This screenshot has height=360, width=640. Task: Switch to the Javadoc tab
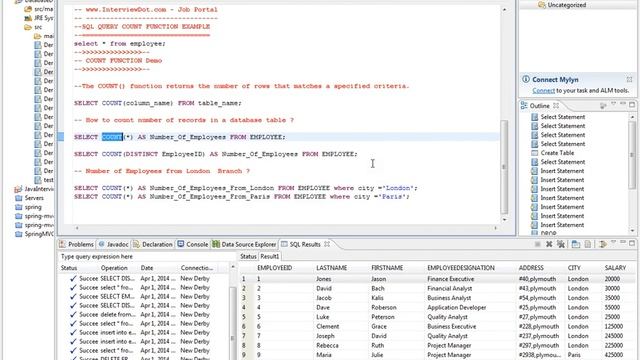tap(114, 244)
